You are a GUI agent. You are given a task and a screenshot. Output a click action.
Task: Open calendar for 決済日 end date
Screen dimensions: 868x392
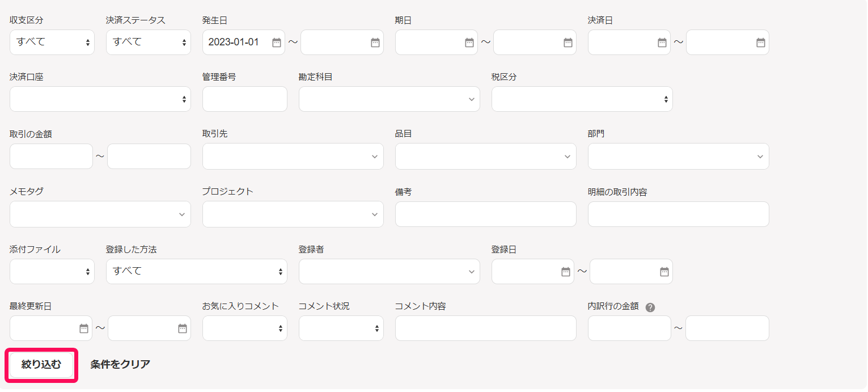point(761,43)
